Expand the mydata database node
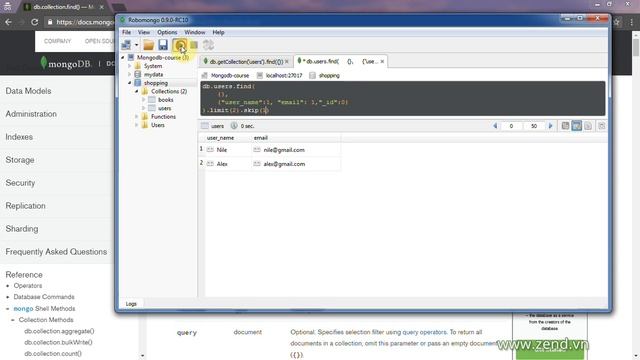Image resolution: width=640 pixels, height=360 pixels. click(130, 74)
